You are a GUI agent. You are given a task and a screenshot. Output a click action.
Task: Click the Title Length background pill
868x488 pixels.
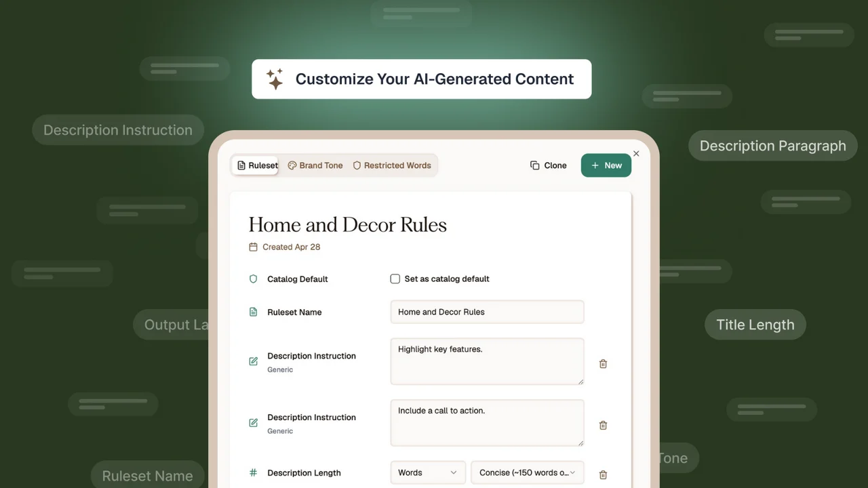tap(755, 325)
